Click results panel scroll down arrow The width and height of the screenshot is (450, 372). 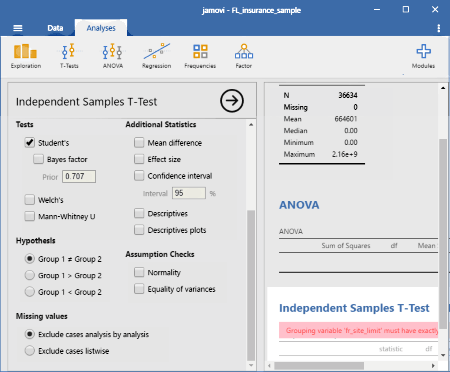click(443, 355)
